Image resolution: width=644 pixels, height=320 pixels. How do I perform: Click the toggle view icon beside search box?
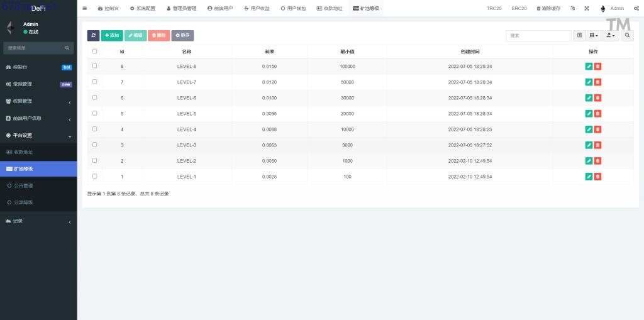pyautogui.click(x=580, y=36)
